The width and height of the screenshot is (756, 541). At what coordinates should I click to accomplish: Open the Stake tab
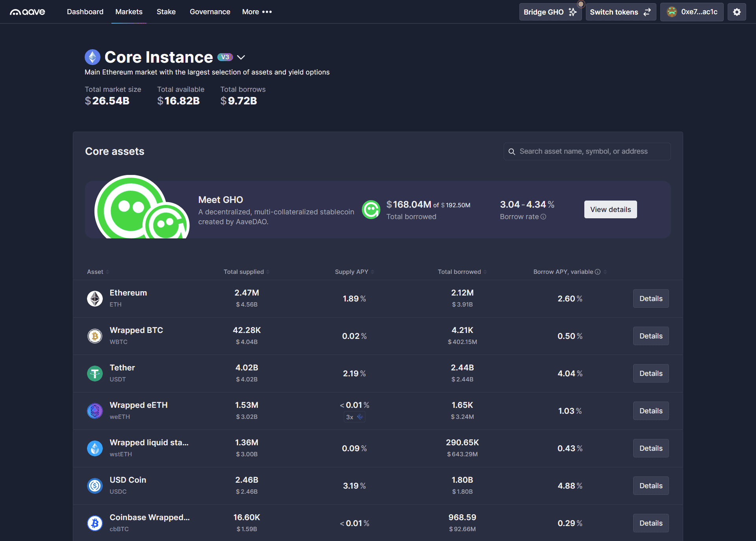(x=166, y=12)
